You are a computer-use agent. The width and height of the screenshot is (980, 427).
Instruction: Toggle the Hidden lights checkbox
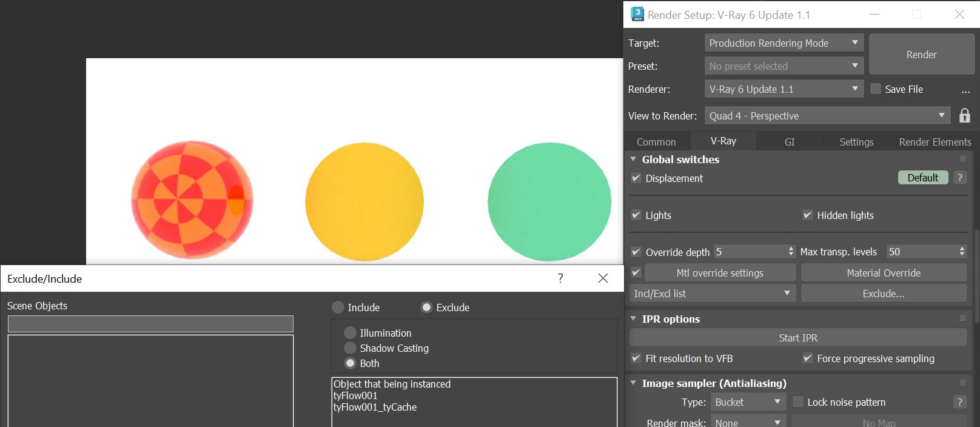[807, 215]
